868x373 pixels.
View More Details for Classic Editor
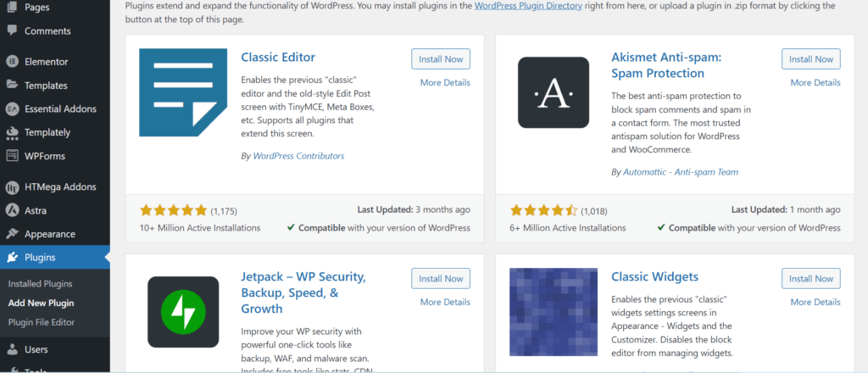point(445,82)
